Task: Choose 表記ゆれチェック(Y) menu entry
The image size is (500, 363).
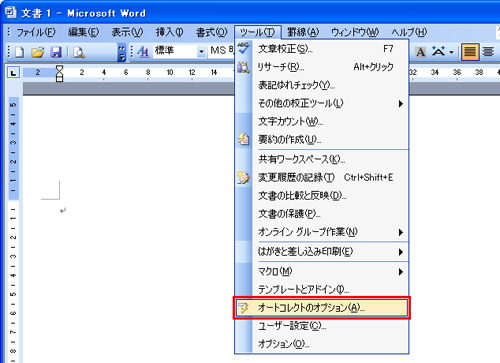Action: pyautogui.click(x=322, y=85)
